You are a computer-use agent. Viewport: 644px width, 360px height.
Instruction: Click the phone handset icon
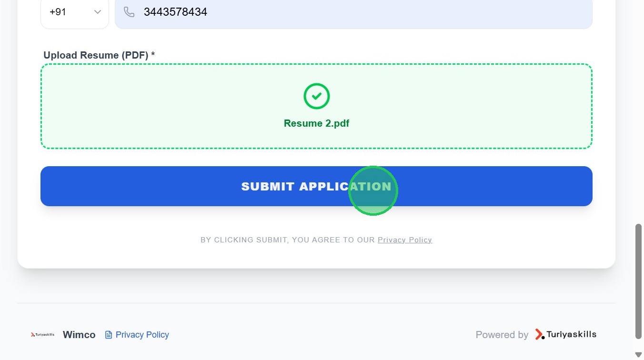click(129, 12)
